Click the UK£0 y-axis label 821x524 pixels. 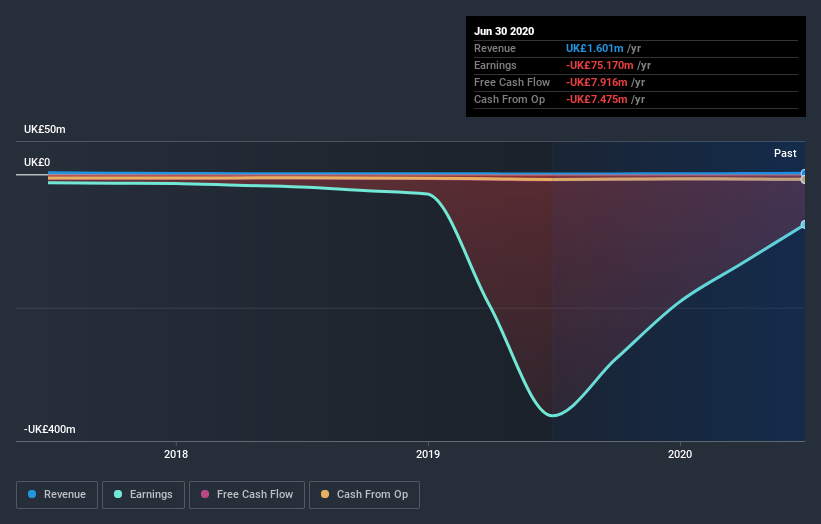tap(37, 162)
